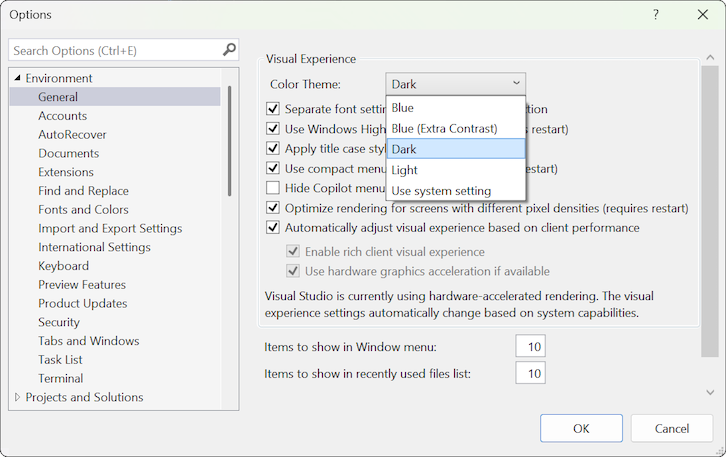
Task: Click the settings pane vertical scrollbar
Action: pyautogui.click(x=709, y=211)
